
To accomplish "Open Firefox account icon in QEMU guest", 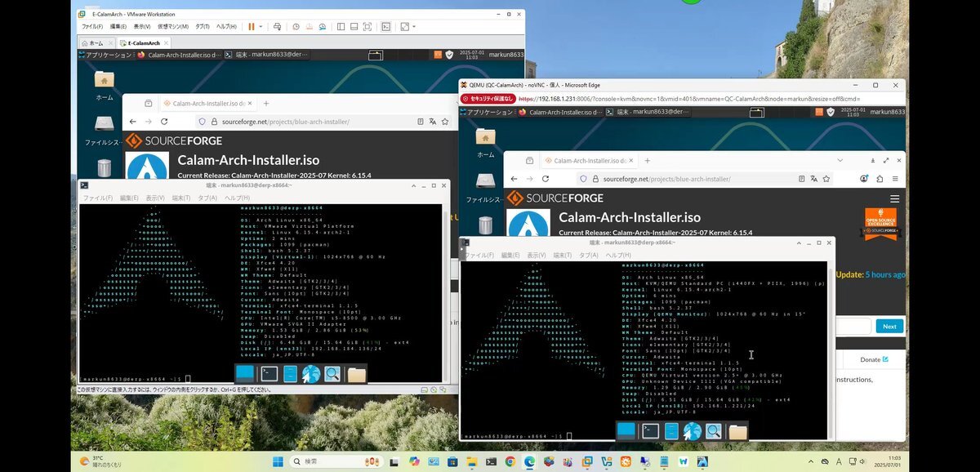I will pyautogui.click(x=864, y=178).
